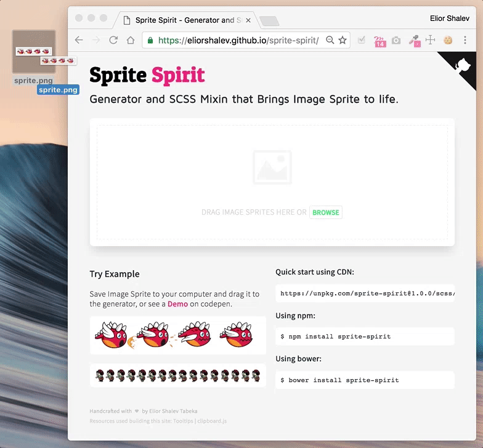The width and height of the screenshot is (483, 448).
Task: Click the zombie walk example sprite strip
Action: coord(177,375)
